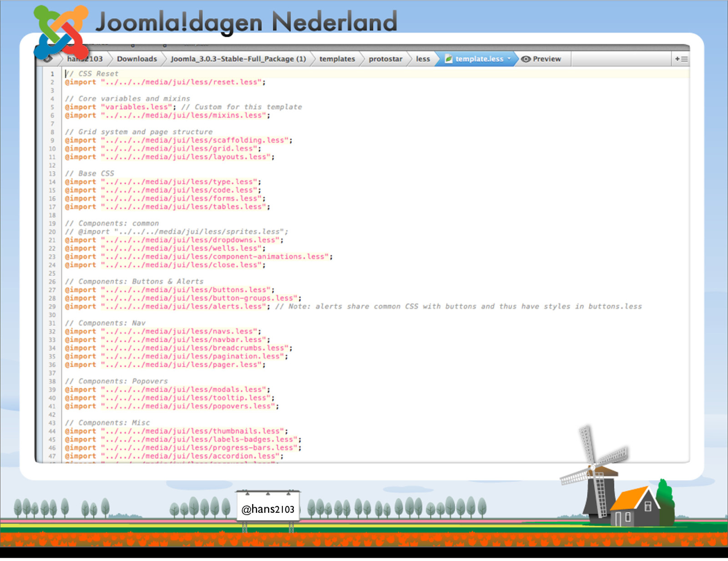728x561 pixels.
Task: Click line number 1 in the gutter
Action: 52,74
